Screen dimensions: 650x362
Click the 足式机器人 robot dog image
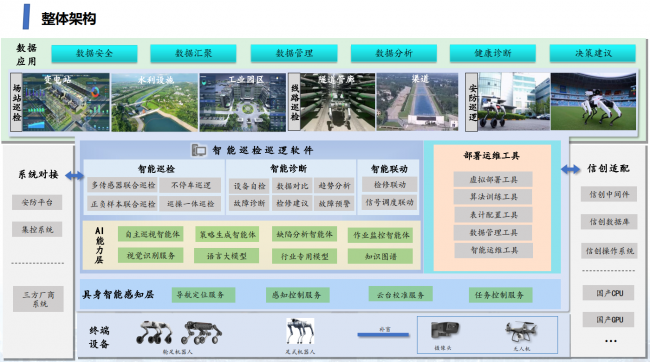300,331
